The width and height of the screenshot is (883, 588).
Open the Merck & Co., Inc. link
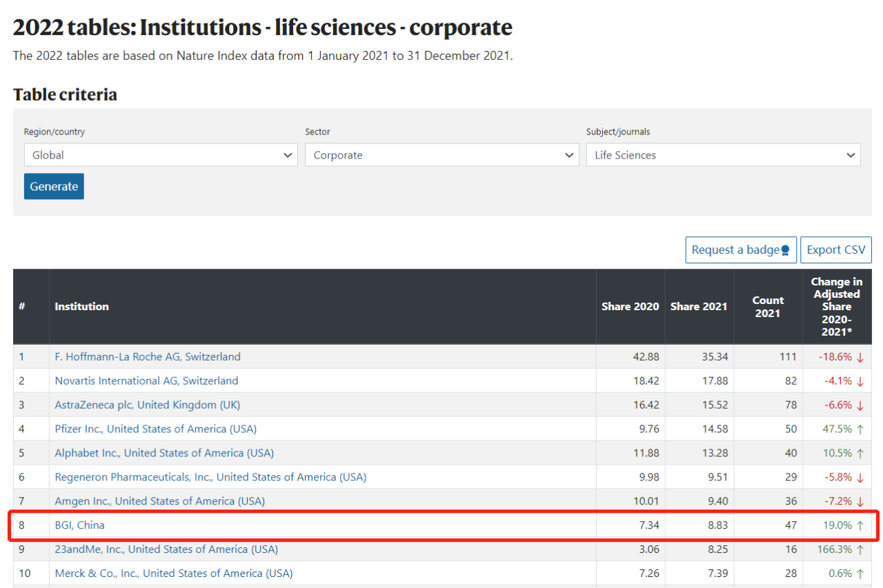pos(174,574)
